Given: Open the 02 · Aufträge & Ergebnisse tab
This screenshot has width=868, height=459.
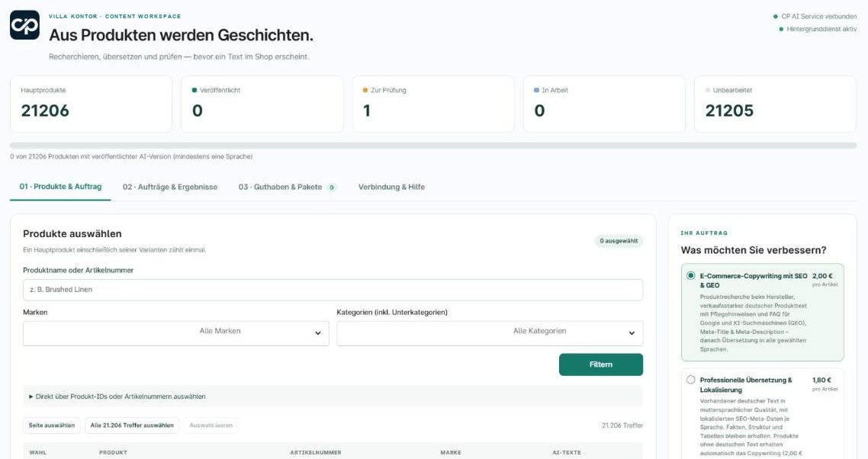Looking at the screenshot, I should click(x=170, y=187).
